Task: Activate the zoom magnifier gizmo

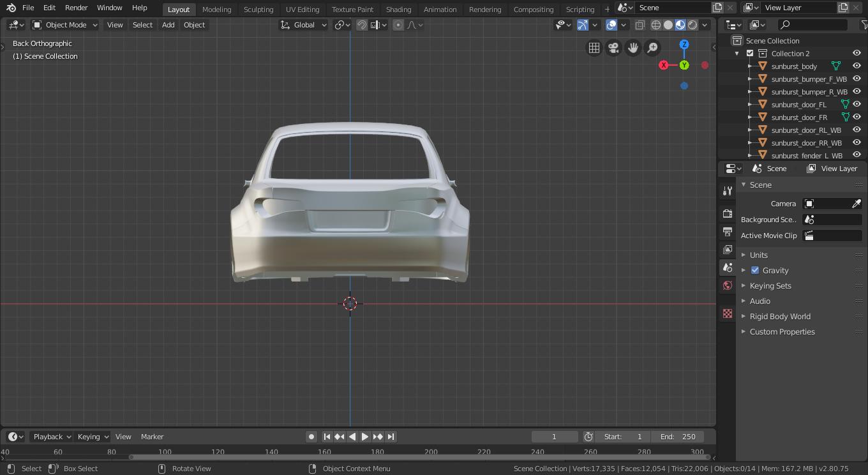Action: 652,48
